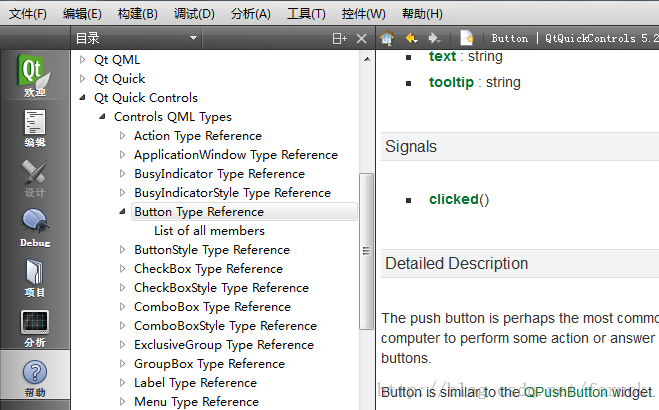
Task: Open the 调试(D) menu
Action: (194, 14)
